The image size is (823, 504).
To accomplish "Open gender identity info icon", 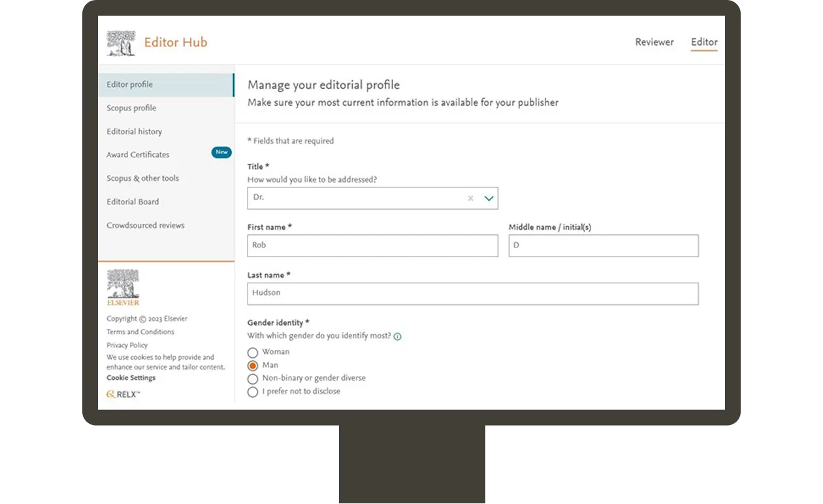I will [398, 337].
